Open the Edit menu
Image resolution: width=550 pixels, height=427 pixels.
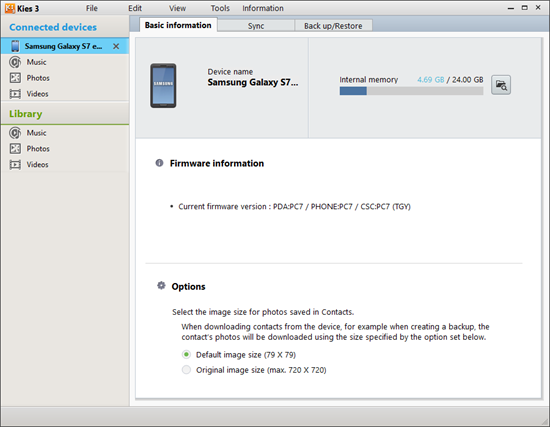[135, 8]
